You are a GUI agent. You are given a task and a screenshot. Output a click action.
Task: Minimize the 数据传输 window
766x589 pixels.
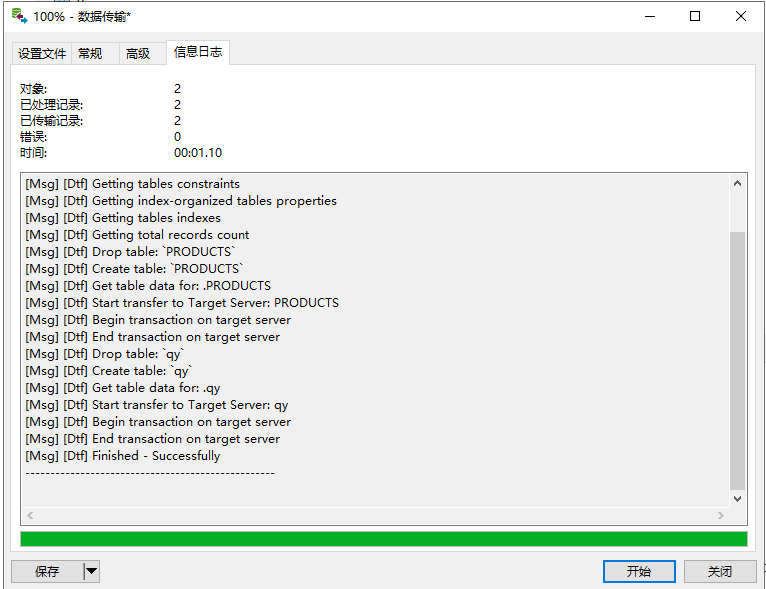[x=650, y=16]
